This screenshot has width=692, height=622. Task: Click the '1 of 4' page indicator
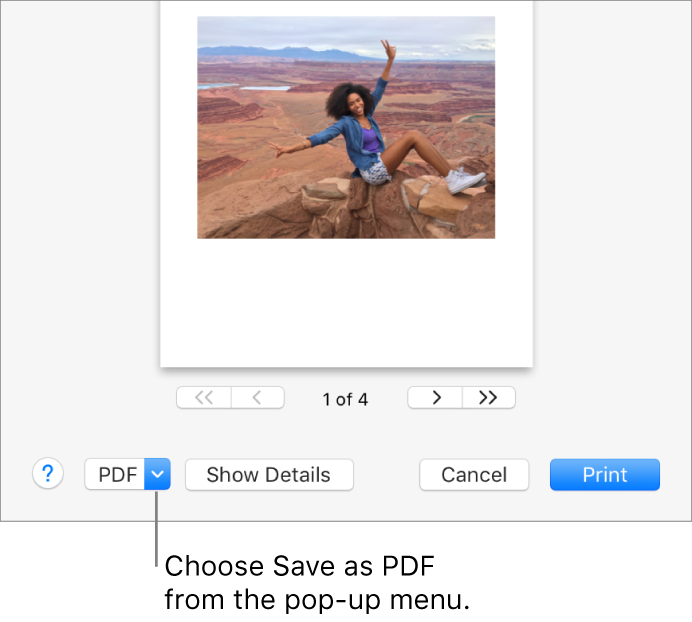345,400
